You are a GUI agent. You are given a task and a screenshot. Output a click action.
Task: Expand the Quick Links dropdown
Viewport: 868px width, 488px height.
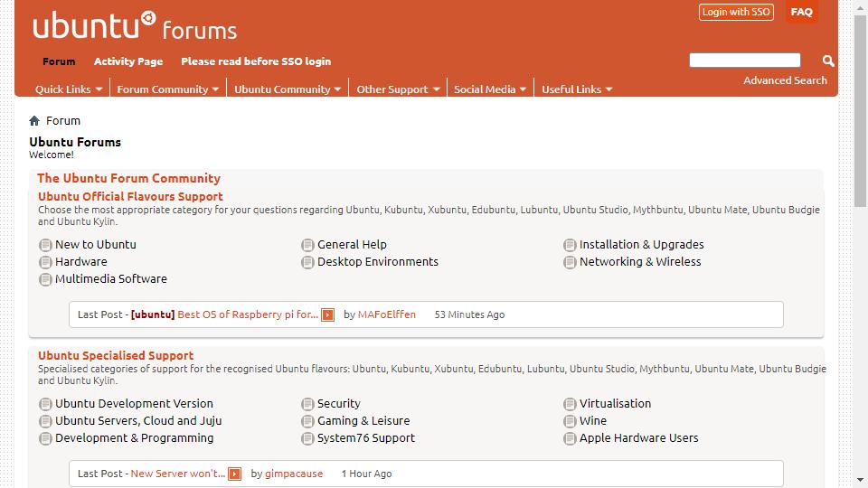point(69,89)
